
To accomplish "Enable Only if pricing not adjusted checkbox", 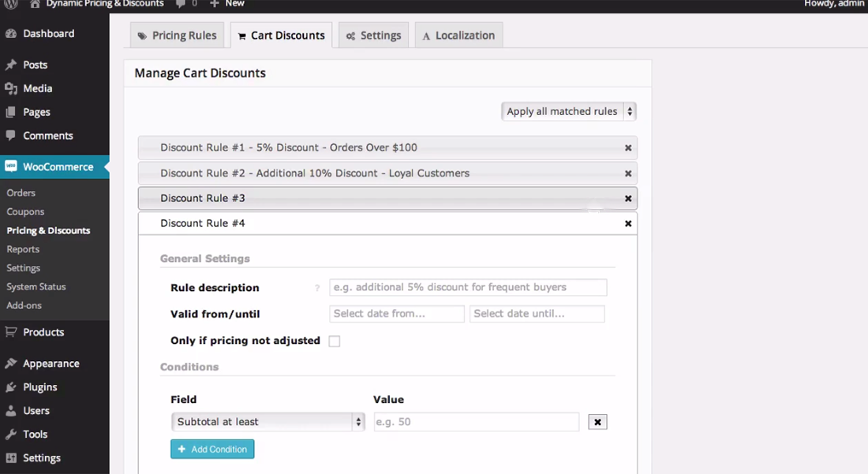I will tap(335, 342).
